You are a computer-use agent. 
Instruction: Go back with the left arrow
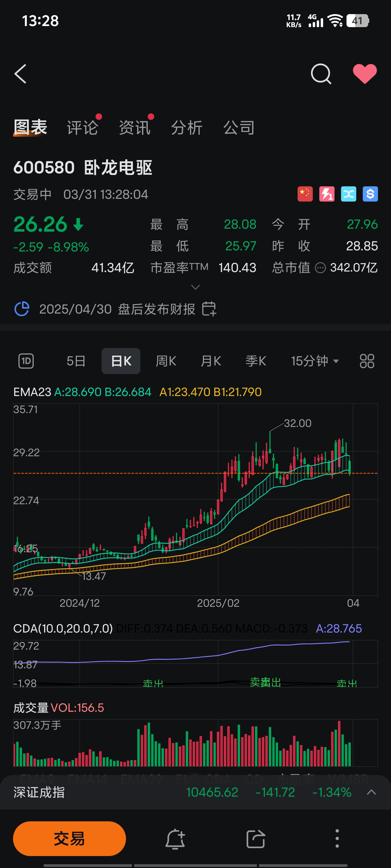20,74
